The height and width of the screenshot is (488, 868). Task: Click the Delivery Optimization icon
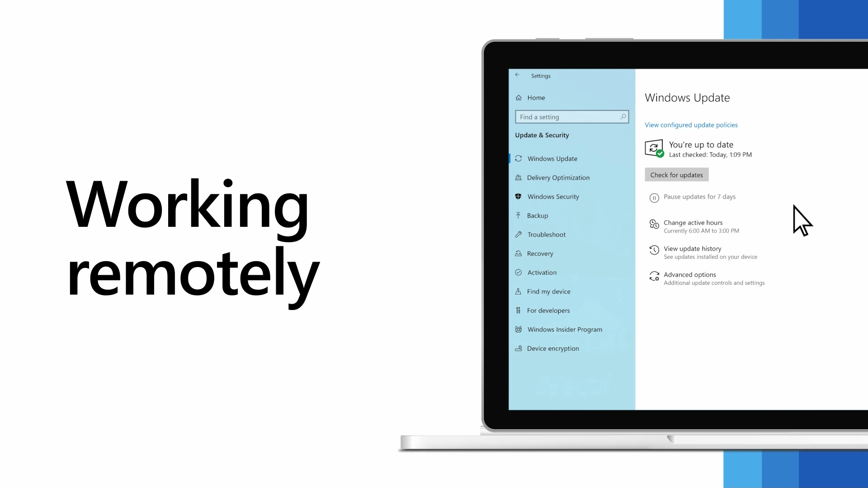518,177
